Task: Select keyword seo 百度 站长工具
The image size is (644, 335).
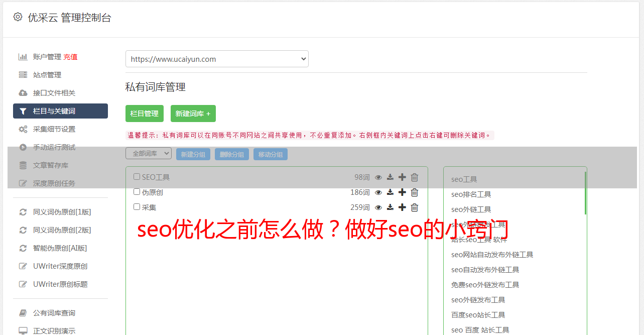Action: (480, 330)
